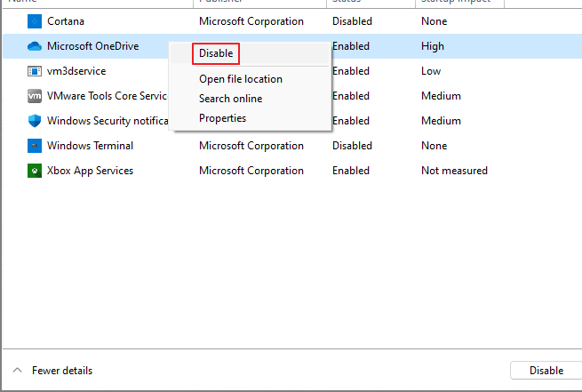This screenshot has width=582, height=392.
Task: Click the Windows Security shield icon
Action: pos(35,121)
